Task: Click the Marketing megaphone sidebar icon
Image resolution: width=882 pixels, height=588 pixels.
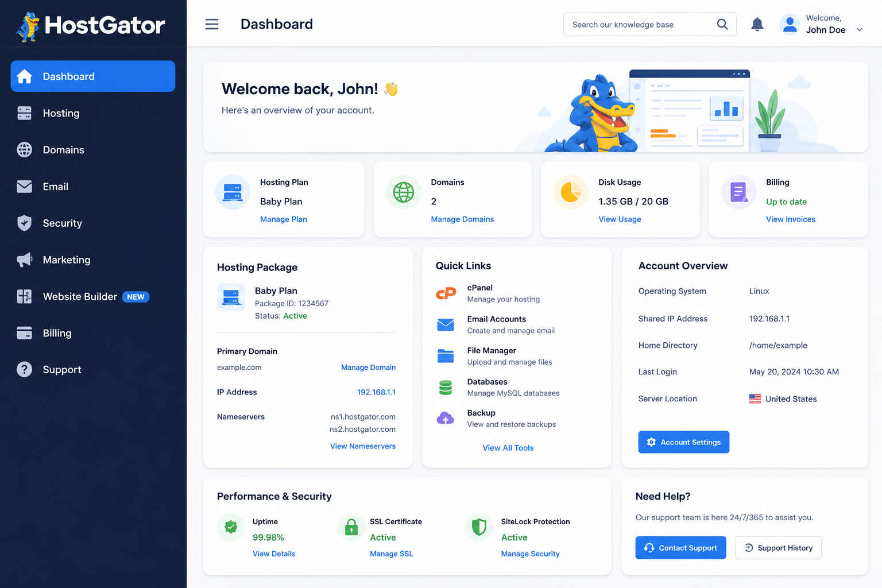Action: (24, 260)
